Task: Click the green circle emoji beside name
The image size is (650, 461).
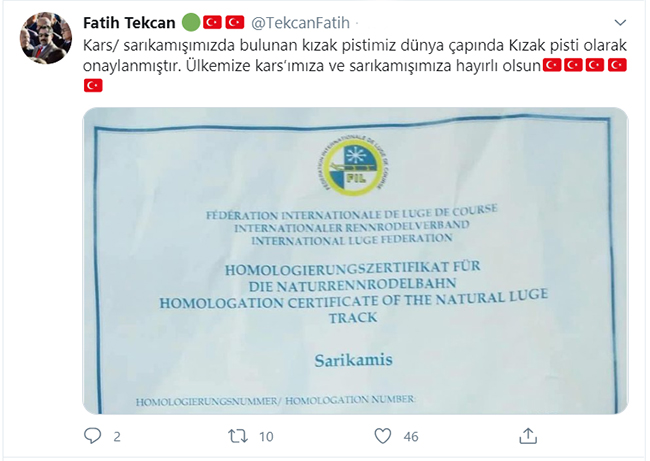Action: [x=191, y=22]
